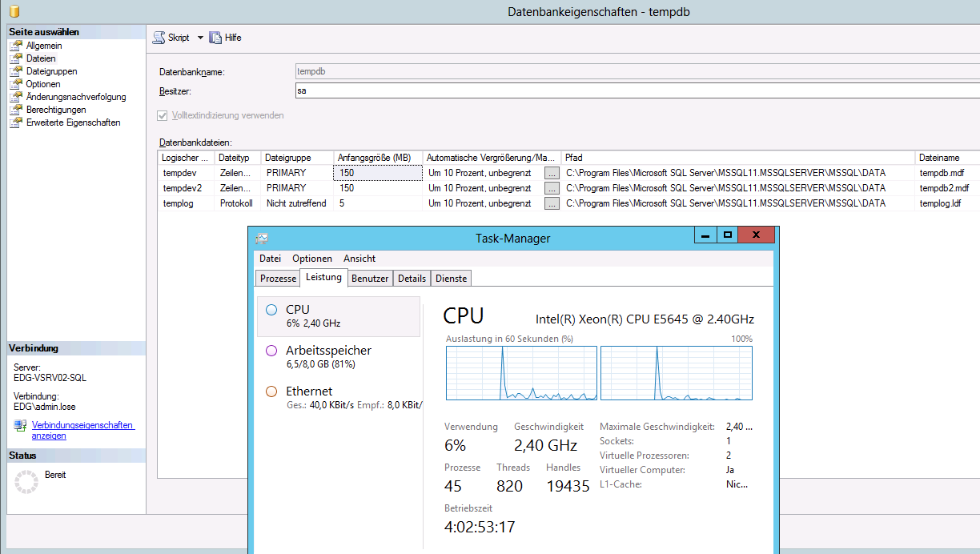
Task: Sort by the Dateiname column header
Action: (x=947, y=158)
